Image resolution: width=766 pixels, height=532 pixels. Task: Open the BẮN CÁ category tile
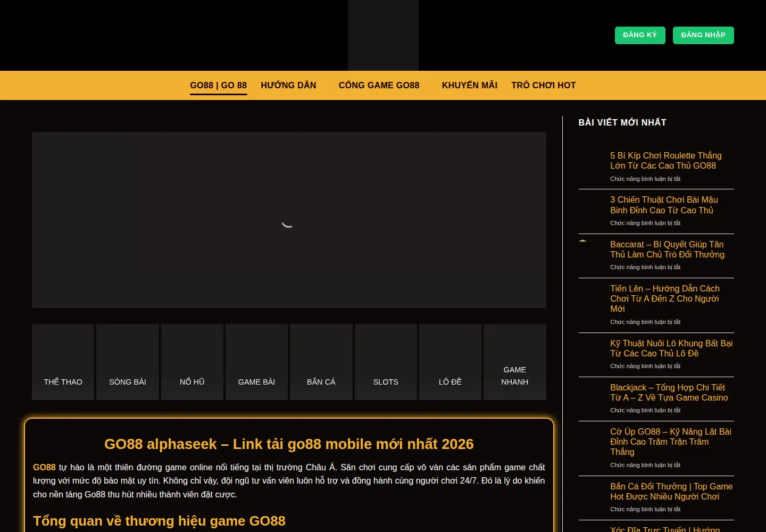click(x=321, y=362)
